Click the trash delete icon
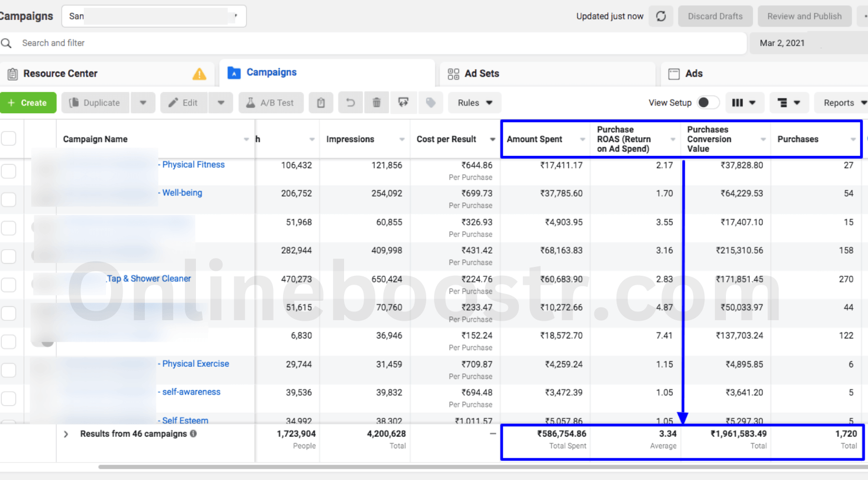This screenshot has height=480, width=868. click(376, 103)
